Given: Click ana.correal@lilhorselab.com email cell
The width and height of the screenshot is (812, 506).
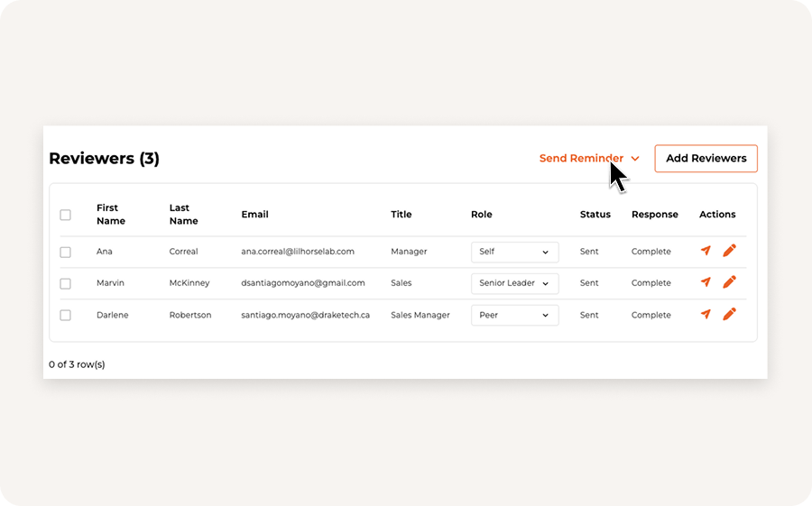Looking at the screenshot, I should (x=298, y=252).
